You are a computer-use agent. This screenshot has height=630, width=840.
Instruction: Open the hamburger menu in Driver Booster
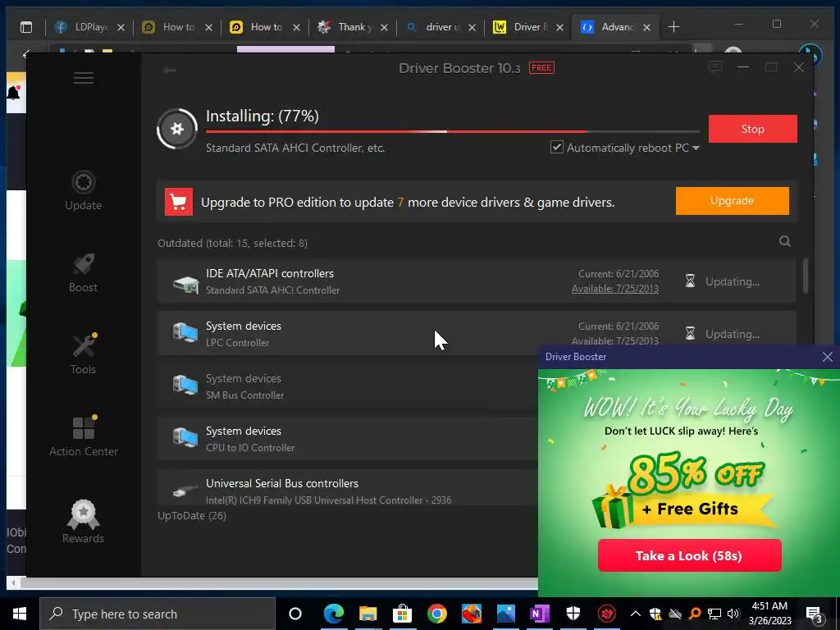pos(84,78)
